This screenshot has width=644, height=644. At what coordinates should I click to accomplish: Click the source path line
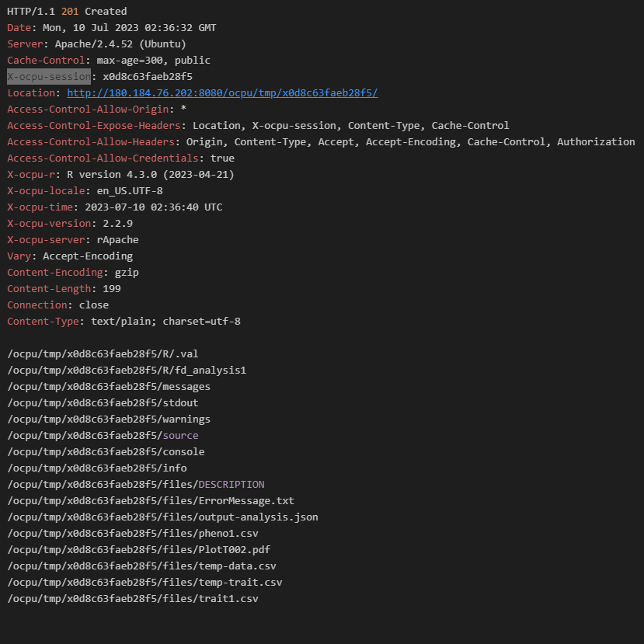click(x=103, y=436)
